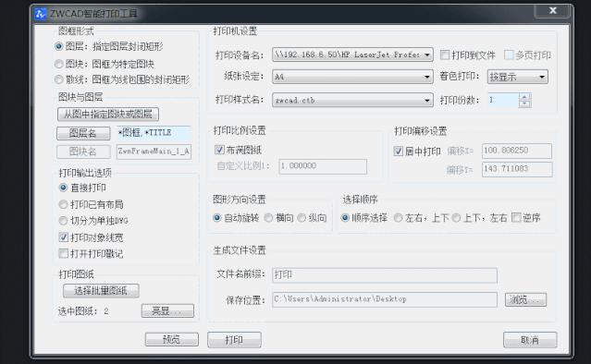Click the 预览 preview button
The width and height of the screenshot is (591, 364).
(171, 340)
